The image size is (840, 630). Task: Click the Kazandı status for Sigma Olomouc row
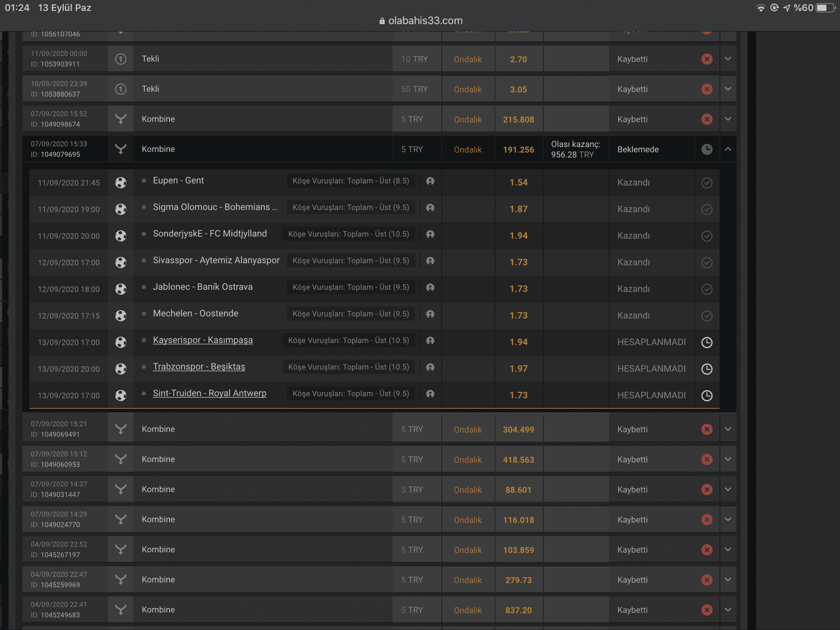click(633, 209)
